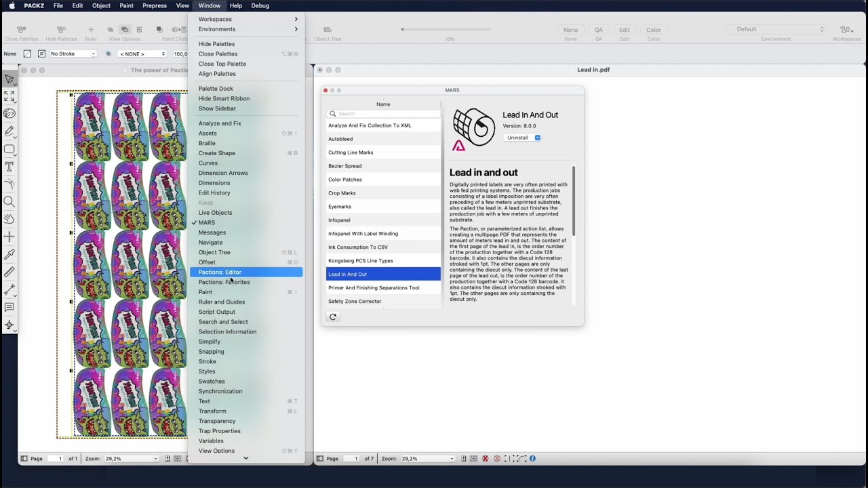This screenshot has height=488, width=868.
Task: Click the refresh icon in MARS window
Action: (x=333, y=317)
